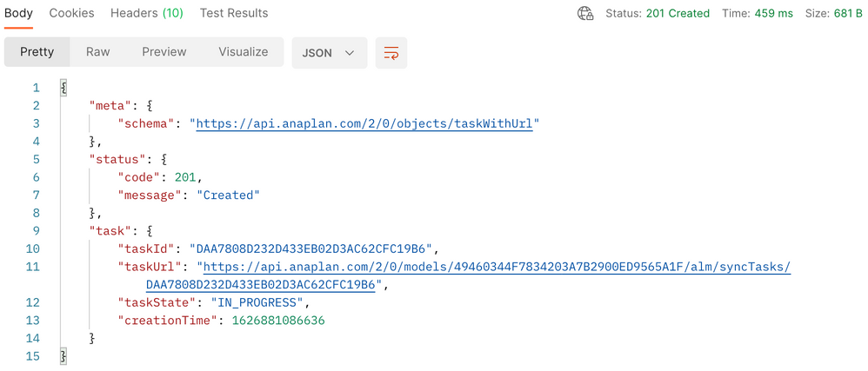Click the Size 681 B indicator
Viewport: 868px width, 371px height.
[834, 13]
